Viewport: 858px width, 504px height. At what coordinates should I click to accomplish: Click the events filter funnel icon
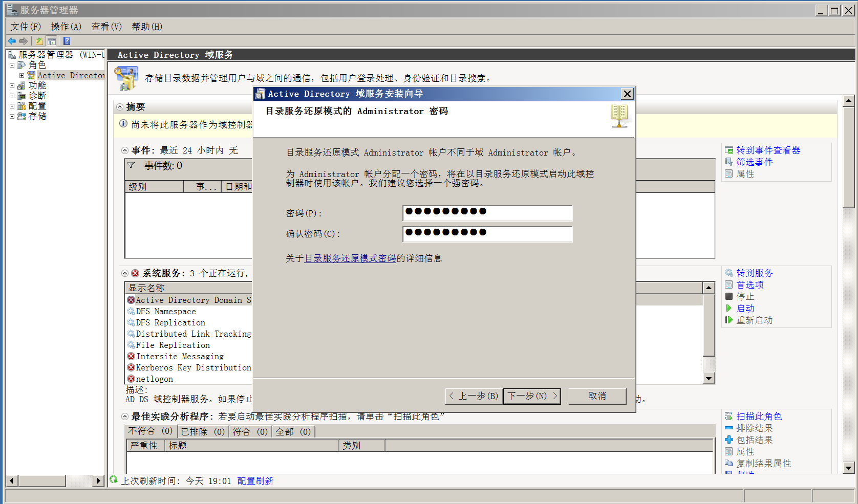coord(132,166)
